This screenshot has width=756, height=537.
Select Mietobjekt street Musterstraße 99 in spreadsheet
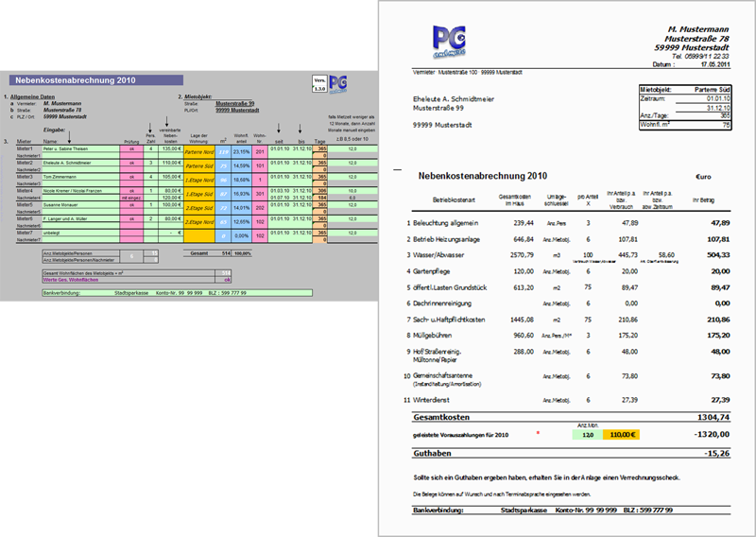point(234,103)
